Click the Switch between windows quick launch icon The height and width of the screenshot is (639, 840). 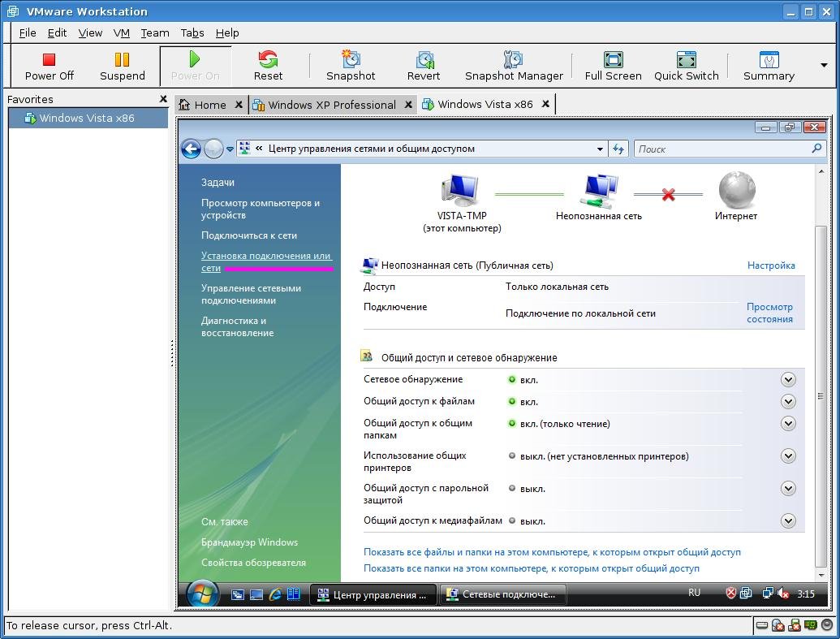(x=237, y=594)
